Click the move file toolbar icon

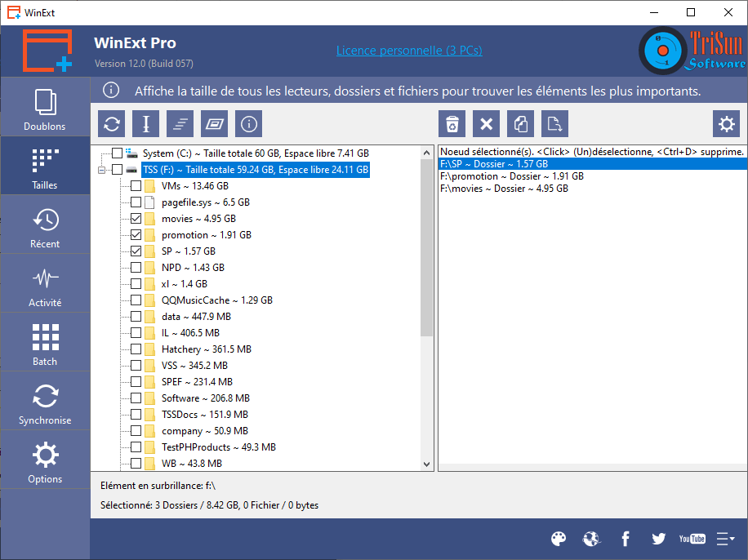coord(555,124)
